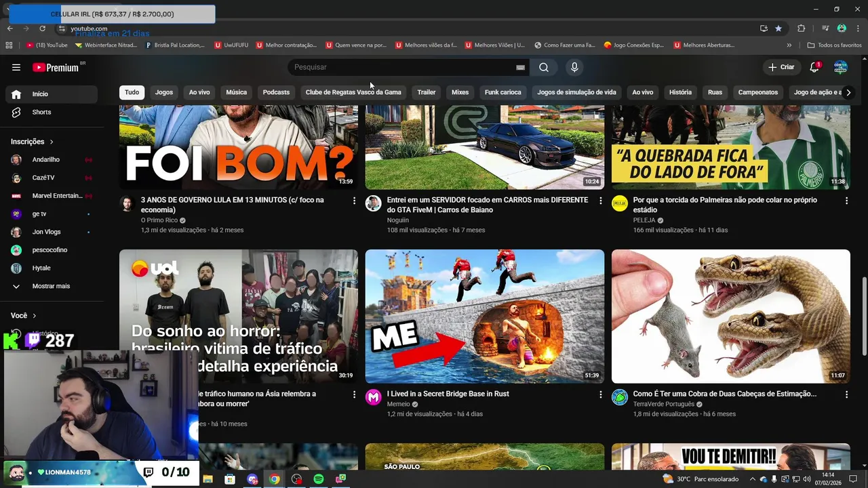Select the Funk carioca chip

502,92
